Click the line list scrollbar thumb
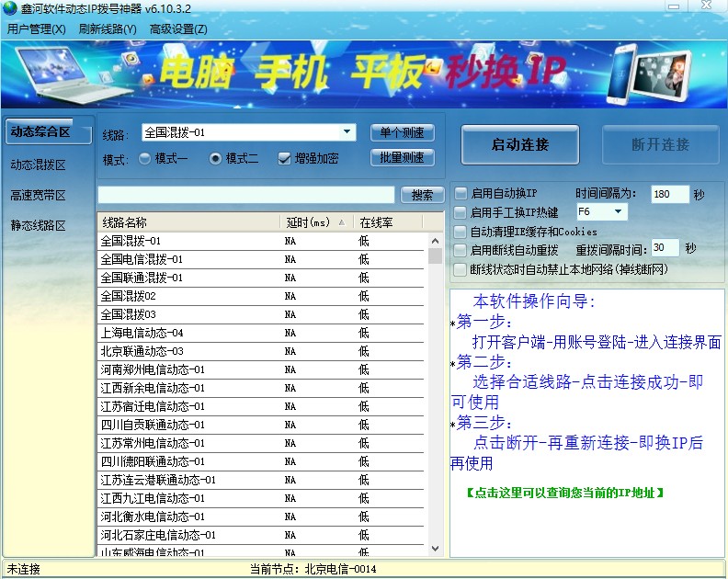728x579 pixels. click(435, 255)
